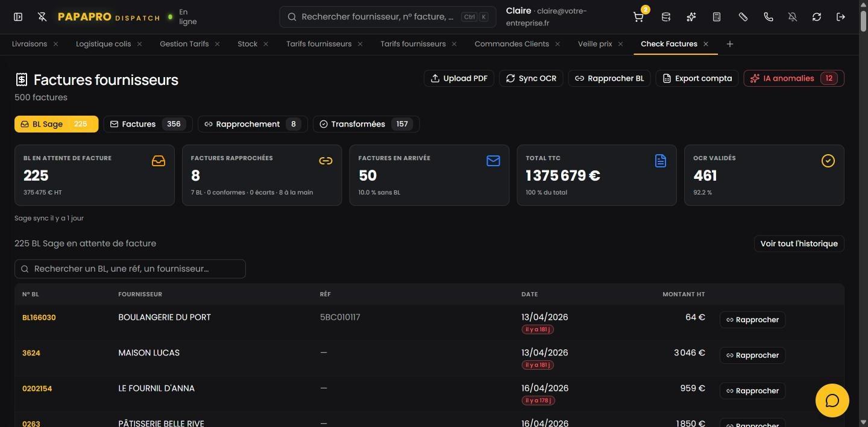The width and height of the screenshot is (868, 427).
Task: Click the Upload PDF button
Action: pyautogui.click(x=459, y=78)
